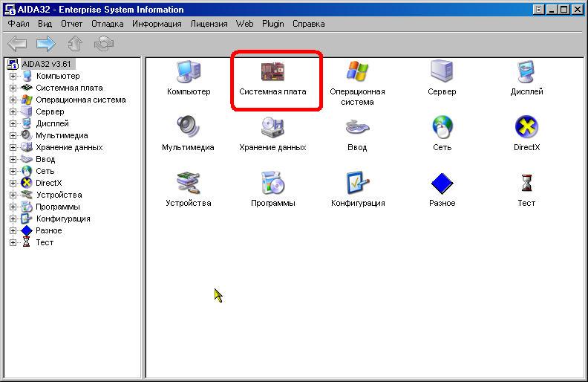Viewport: 588px width, 382px height.
Task: Select AIDA32 v3.61 root tree item
Action: pos(45,64)
